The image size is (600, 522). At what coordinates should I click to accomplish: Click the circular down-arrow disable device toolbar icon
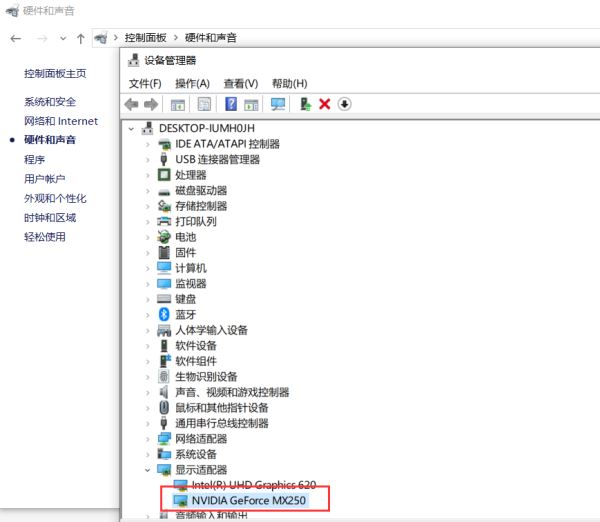pos(344,104)
